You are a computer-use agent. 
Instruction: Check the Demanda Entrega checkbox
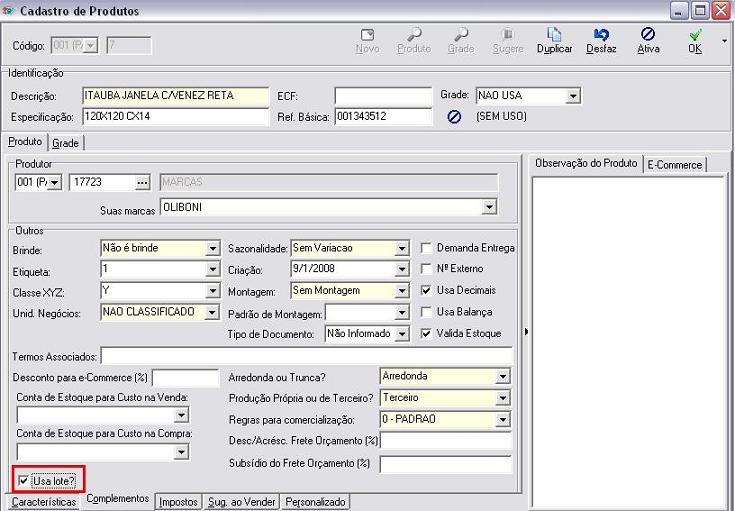pos(427,248)
